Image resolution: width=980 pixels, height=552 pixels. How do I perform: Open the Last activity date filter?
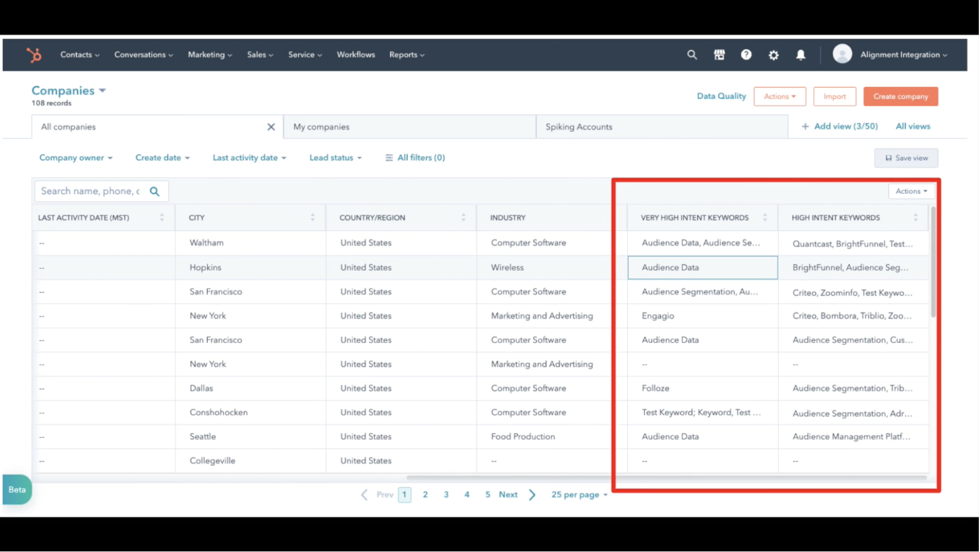[250, 158]
